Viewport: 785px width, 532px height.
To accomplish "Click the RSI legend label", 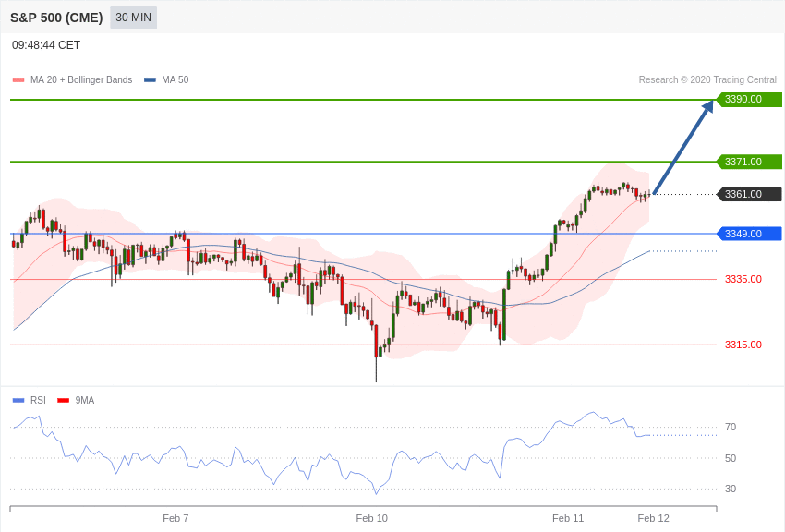I will point(38,400).
